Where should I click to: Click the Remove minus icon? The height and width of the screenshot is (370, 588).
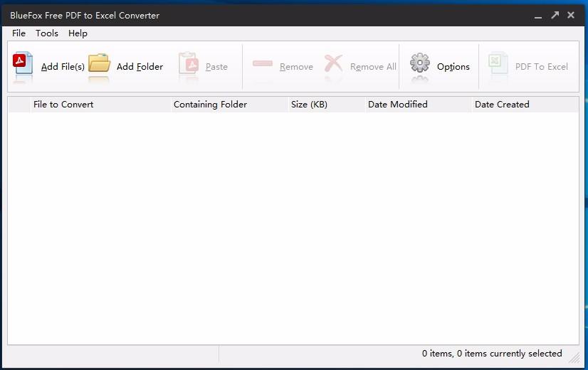coord(263,63)
